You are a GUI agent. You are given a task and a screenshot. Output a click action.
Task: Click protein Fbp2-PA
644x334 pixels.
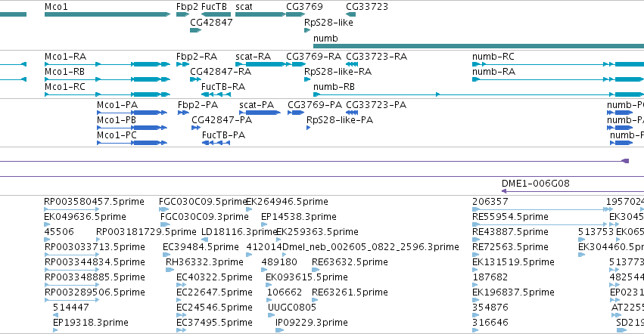click(x=183, y=113)
